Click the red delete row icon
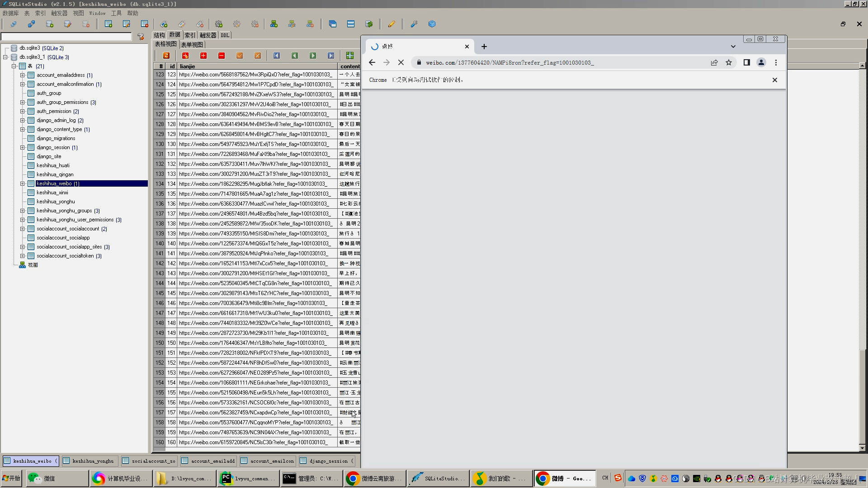Image resolution: width=868 pixels, height=488 pixels. click(222, 56)
